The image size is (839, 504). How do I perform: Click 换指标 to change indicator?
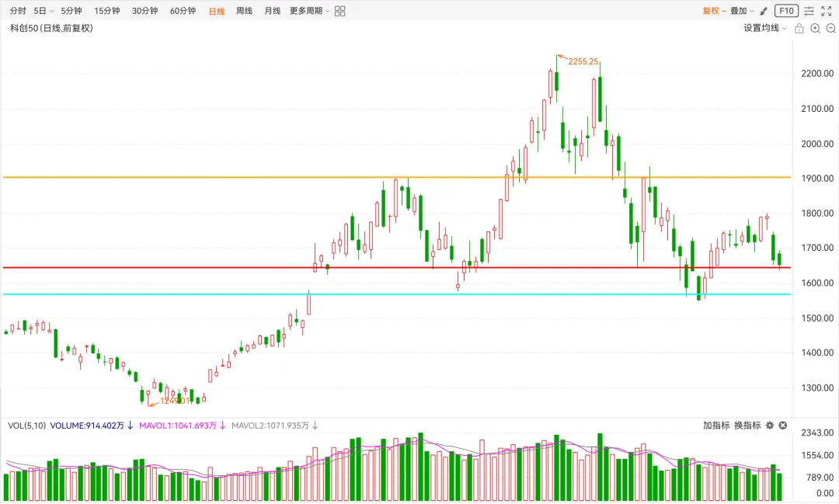point(747,426)
